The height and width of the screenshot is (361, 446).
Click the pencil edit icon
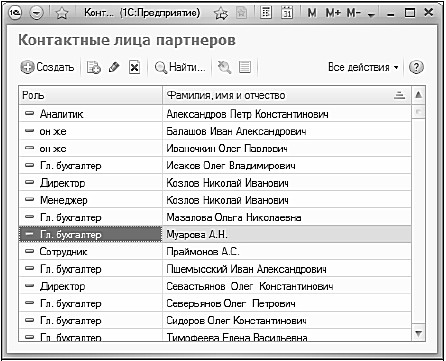coord(114,67)
